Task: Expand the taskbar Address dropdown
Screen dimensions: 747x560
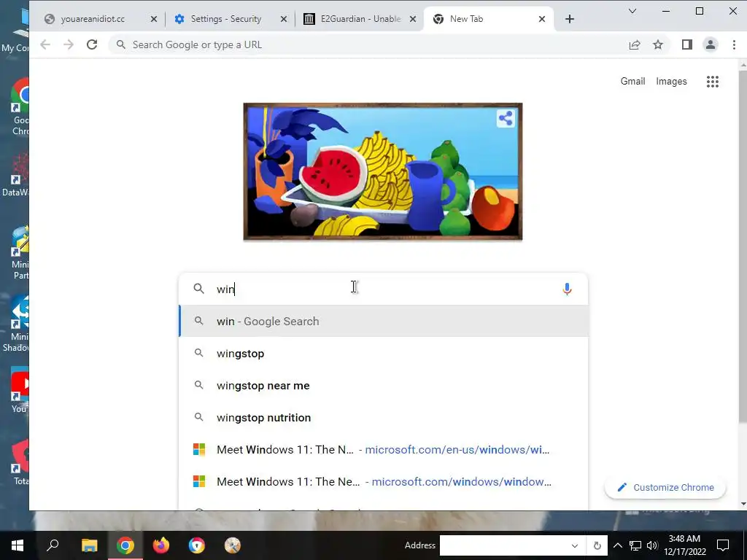Action: 575,545
